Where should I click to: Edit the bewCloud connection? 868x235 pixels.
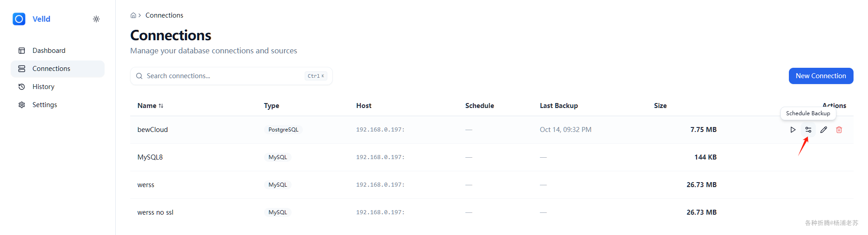824,130
